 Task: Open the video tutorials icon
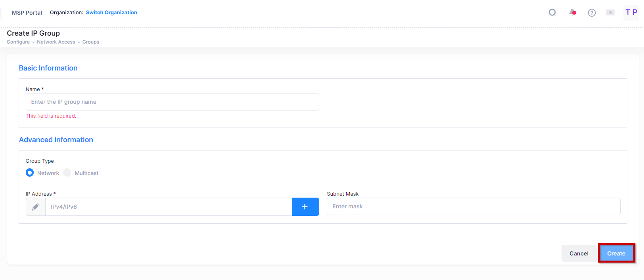click(610, 13)
